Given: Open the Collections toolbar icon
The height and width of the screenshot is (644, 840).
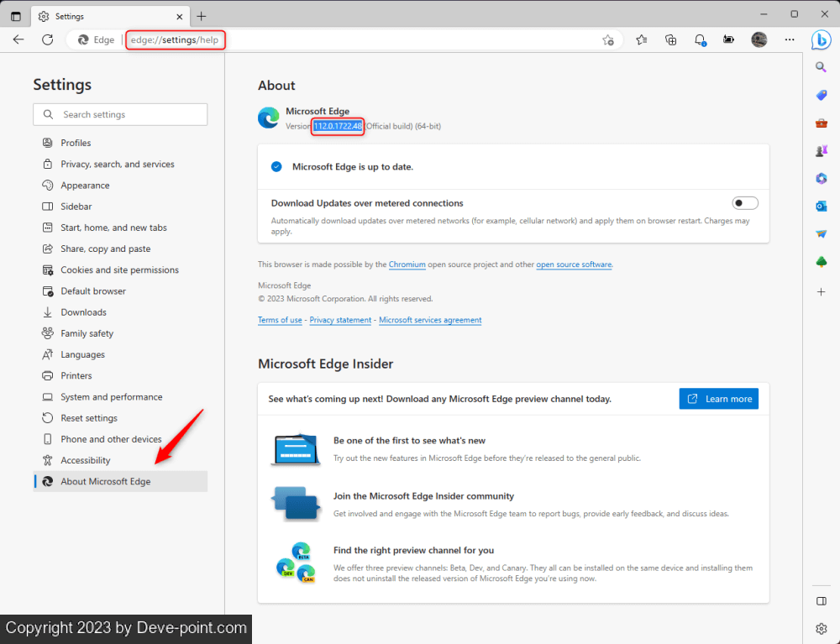Looking at the screenshot, I should (x=670, y=39).
